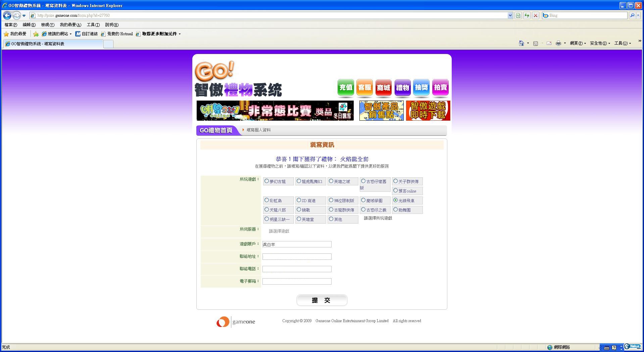Click the Bing search magnifier icon
644x352 pixels.
coord(632,15)
